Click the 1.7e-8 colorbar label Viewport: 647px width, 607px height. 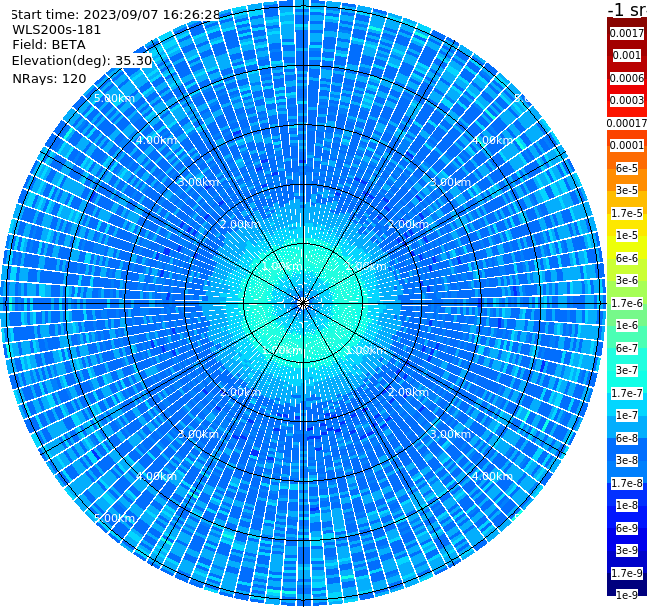[627, 483]
